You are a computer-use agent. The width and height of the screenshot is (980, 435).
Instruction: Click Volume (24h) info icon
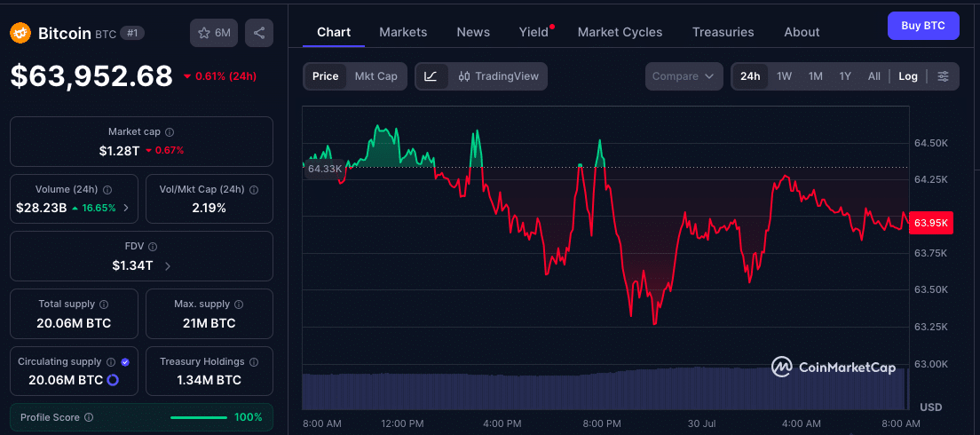tap(107, 189)
